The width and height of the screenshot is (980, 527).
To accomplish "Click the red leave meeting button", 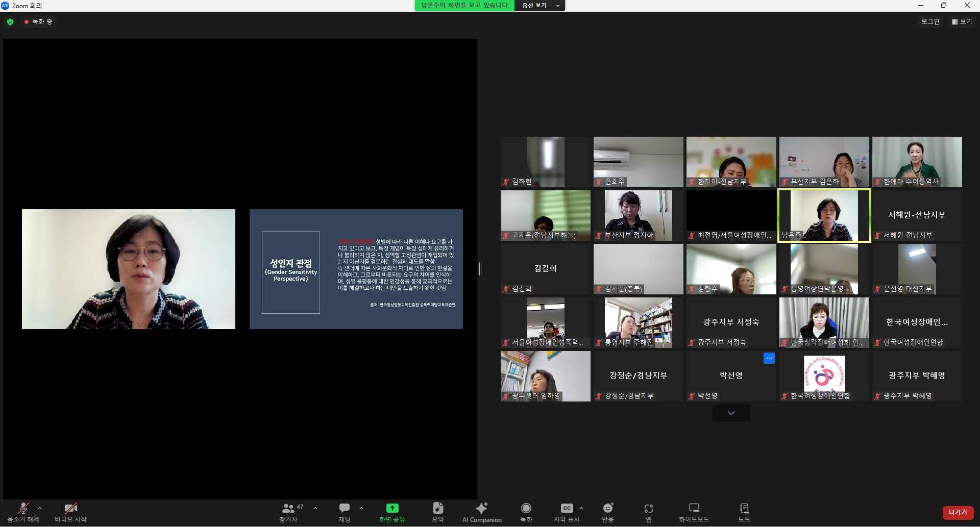I will 958,512.
